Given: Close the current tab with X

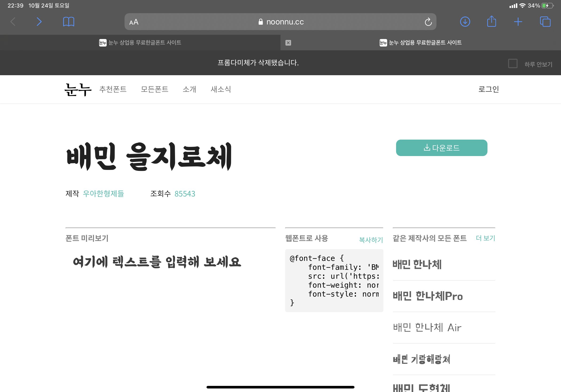Looking at the screenshot, I should [x=288, y=43].
